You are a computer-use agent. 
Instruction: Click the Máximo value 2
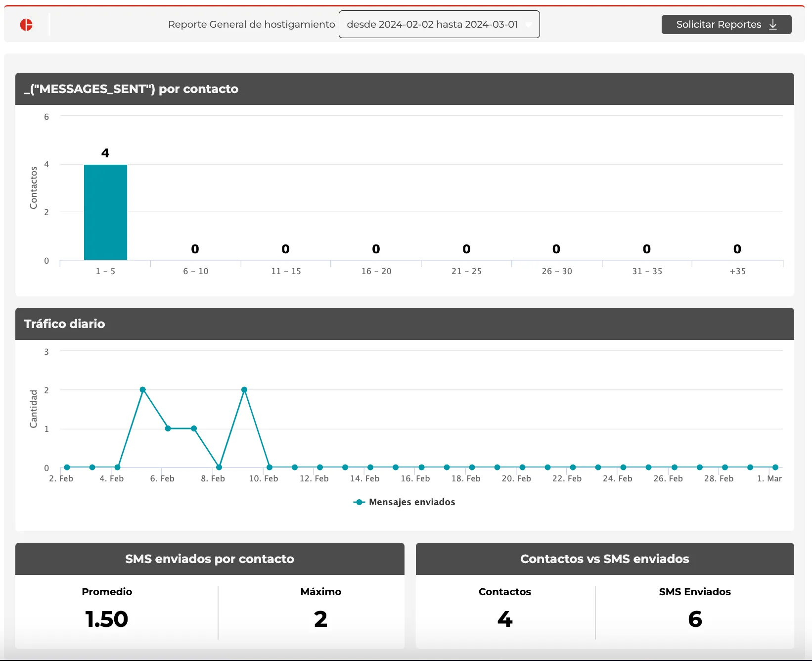321,619
